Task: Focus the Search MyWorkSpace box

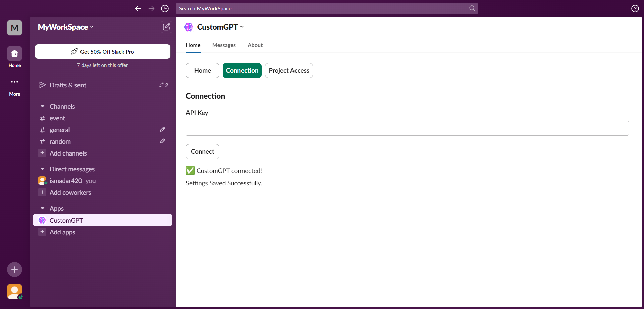Action: tap(327, 8)
